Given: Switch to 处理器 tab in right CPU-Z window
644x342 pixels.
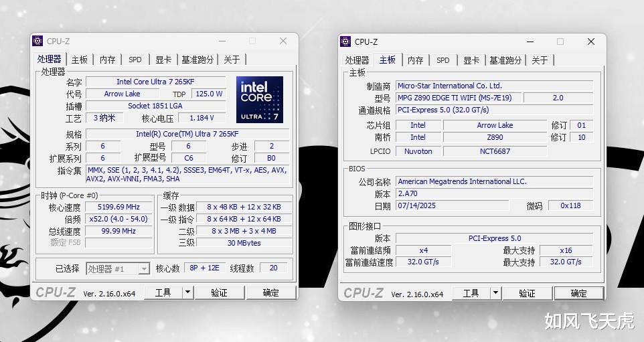Looking at the screenshot, I should (x=357, y=60).
